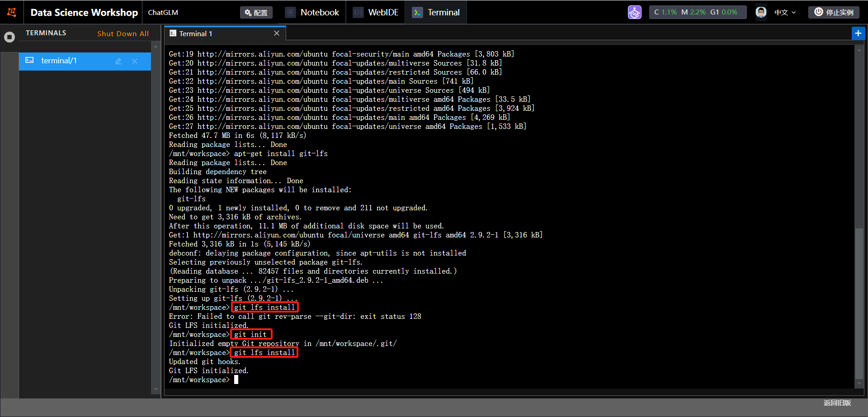The image size is (868, 417).
Task: Click the terminal command prompt cursor
Action: 236,379
